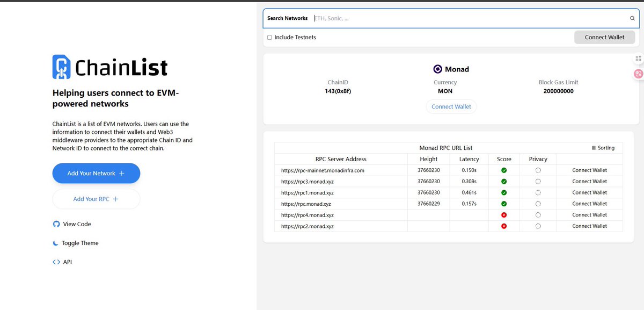Click the ChainList wordmark text
The width and height of the screenshot is (644, 310).
(121, 68)
